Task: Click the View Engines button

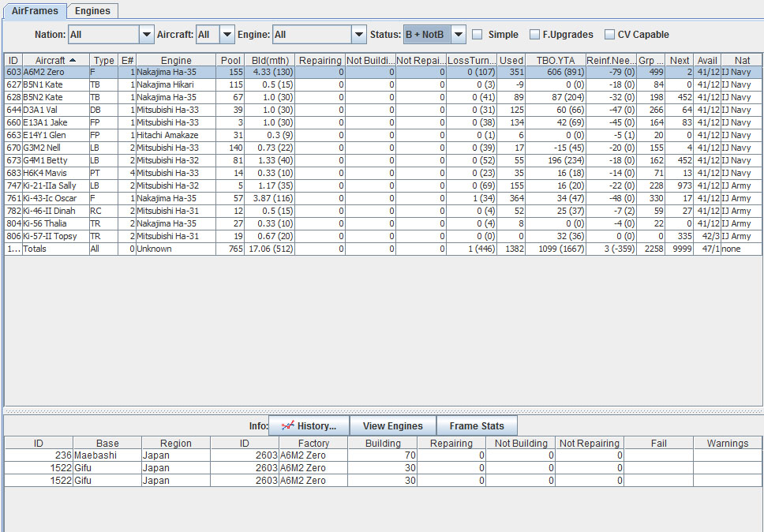Action: click(x=393, y=425)
